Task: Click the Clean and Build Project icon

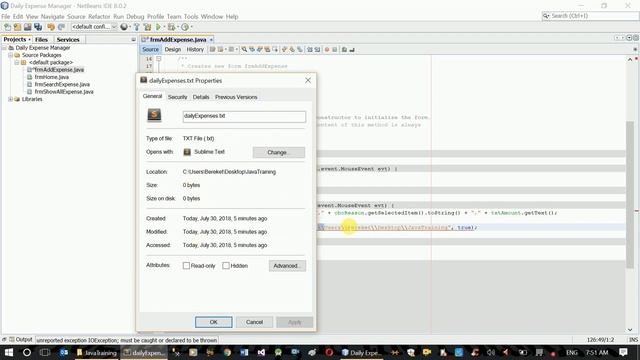Action: 147,27
